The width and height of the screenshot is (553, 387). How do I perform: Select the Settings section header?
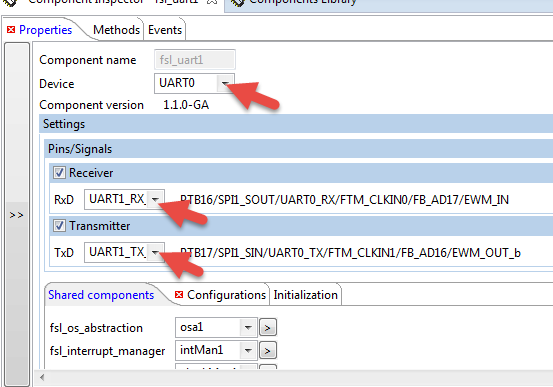[x=296, y=124]
